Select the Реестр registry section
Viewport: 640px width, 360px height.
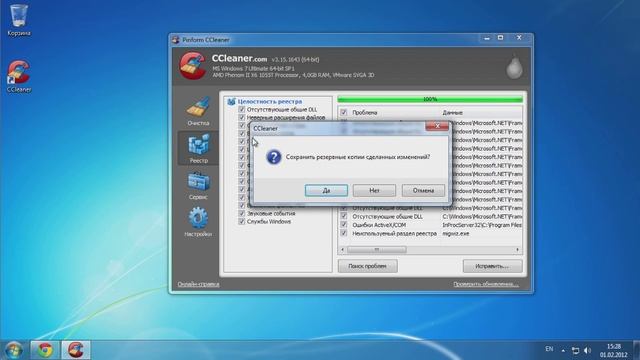pos(198,149)
